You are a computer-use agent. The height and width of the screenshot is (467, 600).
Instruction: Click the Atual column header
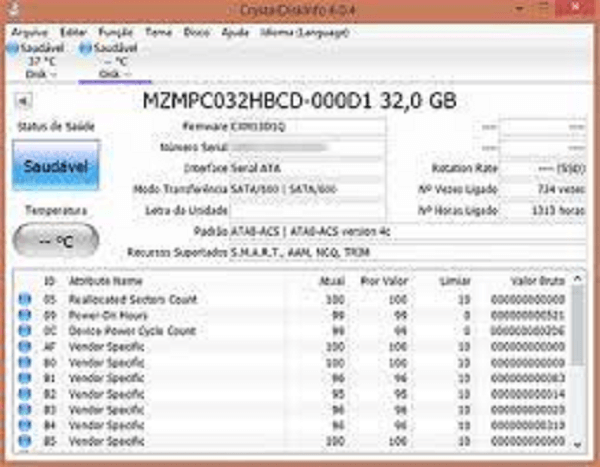point(332,281)
